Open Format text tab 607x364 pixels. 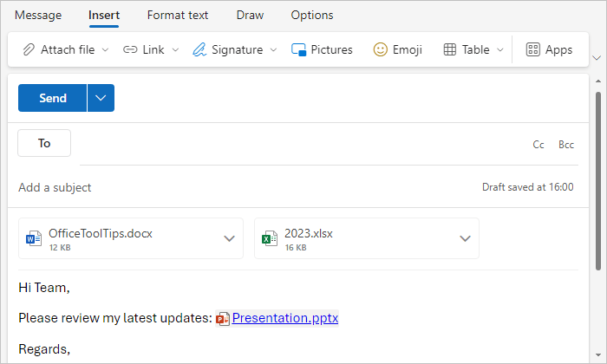[177, 15]
